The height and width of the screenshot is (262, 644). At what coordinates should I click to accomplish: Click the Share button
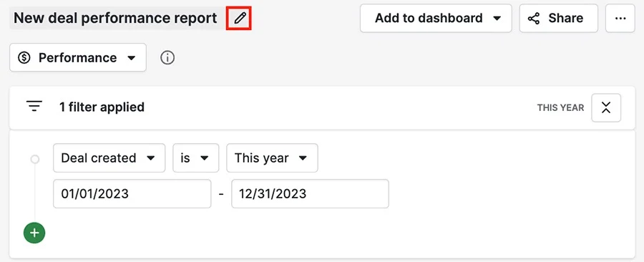[x=559, y=18]
